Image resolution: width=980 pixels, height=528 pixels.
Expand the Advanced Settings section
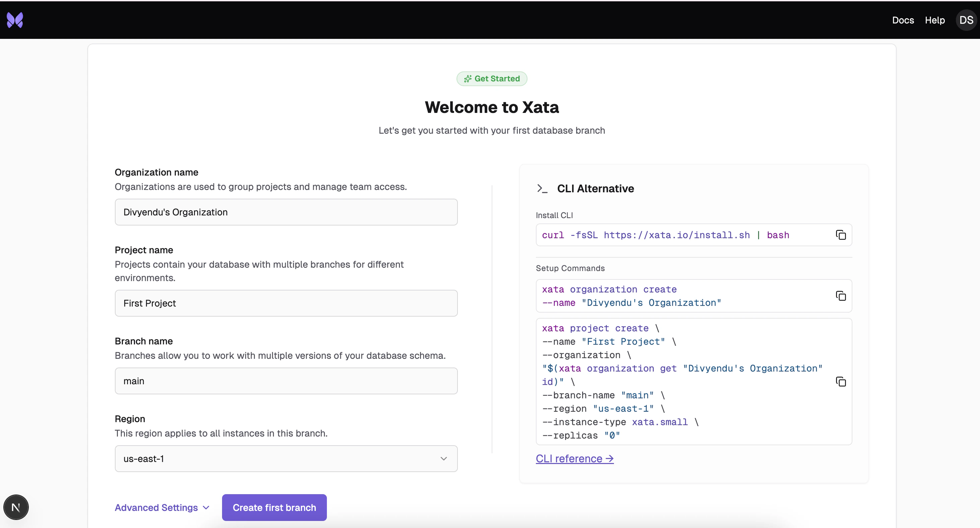pyautogui.click(x=161, y=508)
